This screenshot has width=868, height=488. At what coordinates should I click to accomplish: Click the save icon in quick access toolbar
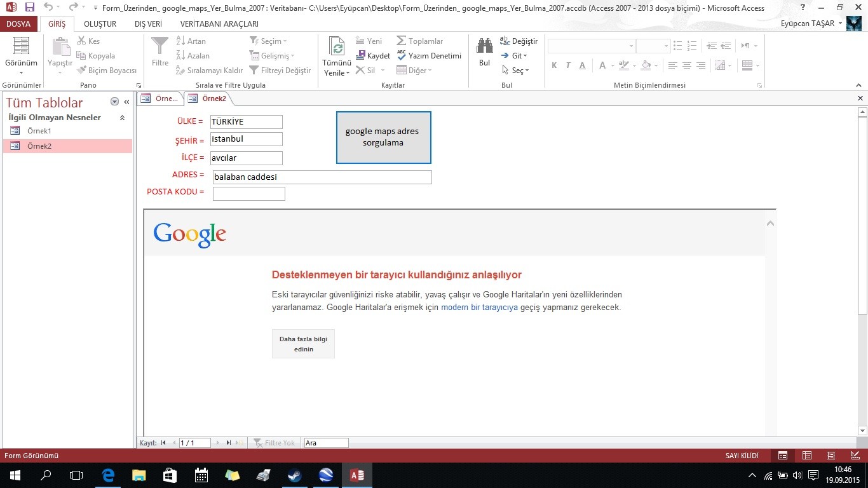point(30,8)
